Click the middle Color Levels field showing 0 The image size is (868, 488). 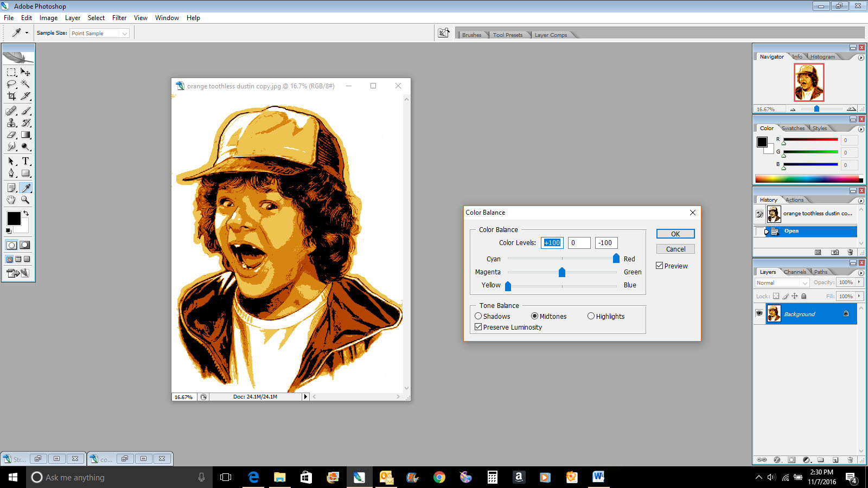579,243
